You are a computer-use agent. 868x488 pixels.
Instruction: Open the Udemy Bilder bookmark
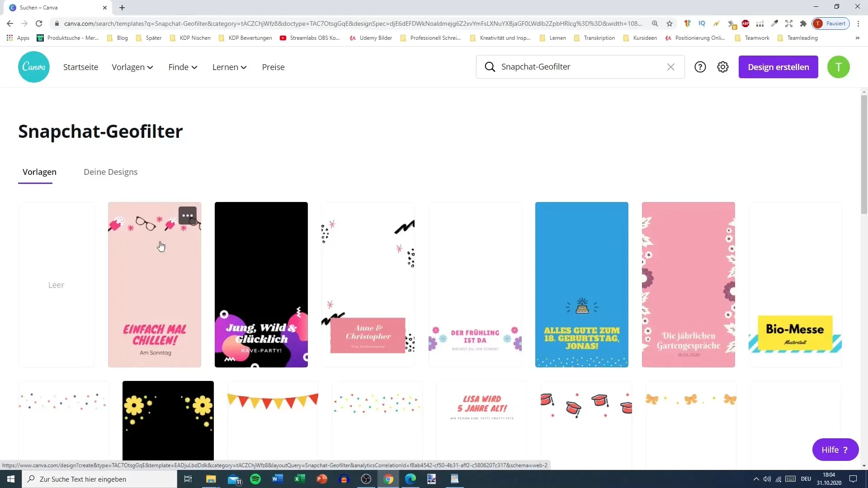pyautogui.click(x=371, y=38)
